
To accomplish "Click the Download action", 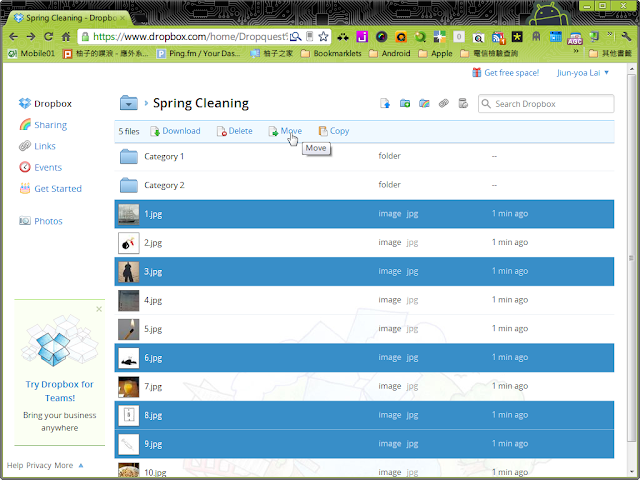I will 176,131.
